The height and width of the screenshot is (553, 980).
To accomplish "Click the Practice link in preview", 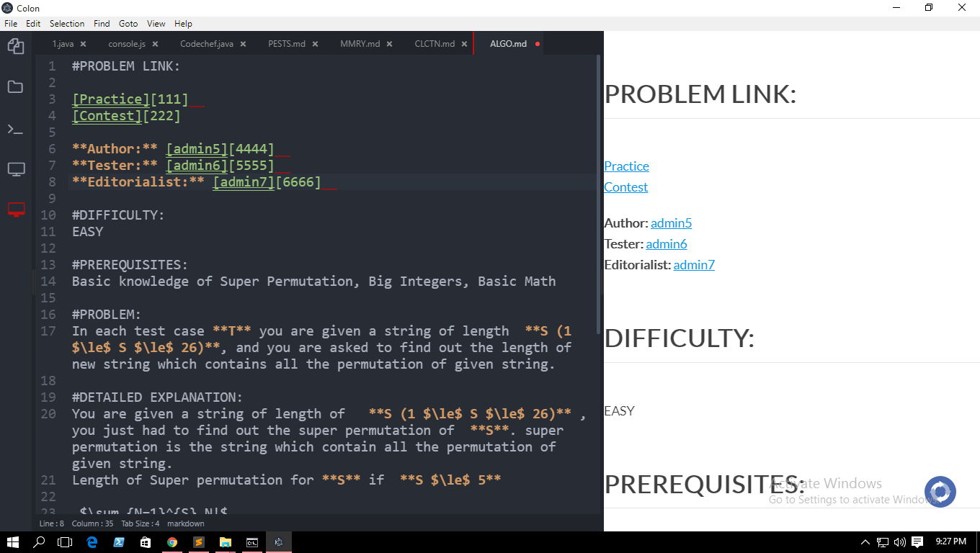I will point(625,166).
